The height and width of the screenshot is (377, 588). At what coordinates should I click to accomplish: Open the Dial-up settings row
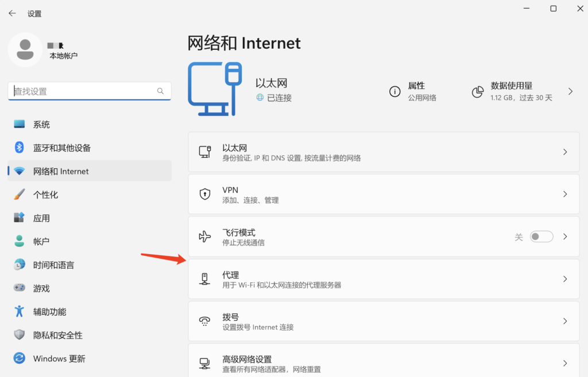[383, 321]
